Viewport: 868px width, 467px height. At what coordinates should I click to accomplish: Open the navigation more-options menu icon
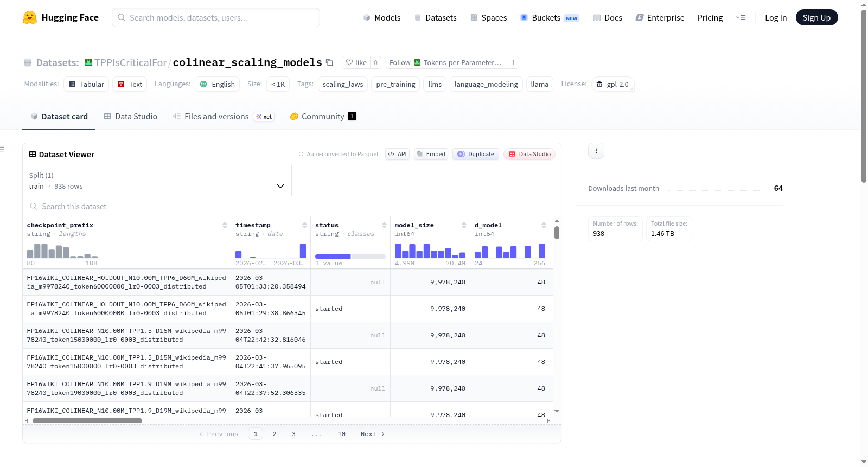[741, 17]
